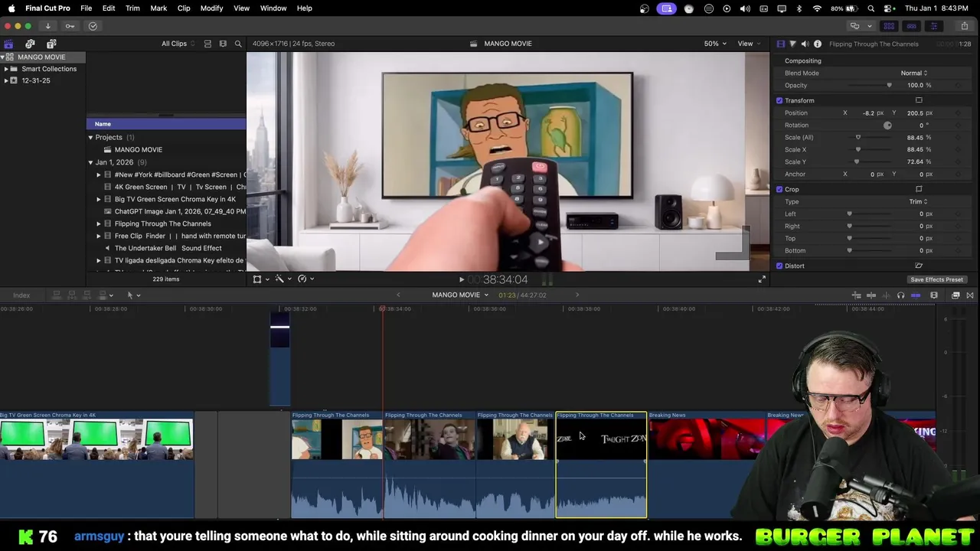Expand the 12-31-25 event
The height and width of the screenshot is (551, 980).
(x=6, y=80)
